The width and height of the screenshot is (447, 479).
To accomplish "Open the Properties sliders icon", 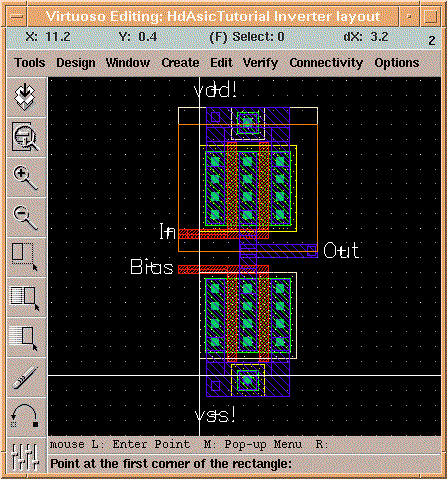I will click(26, 456).
